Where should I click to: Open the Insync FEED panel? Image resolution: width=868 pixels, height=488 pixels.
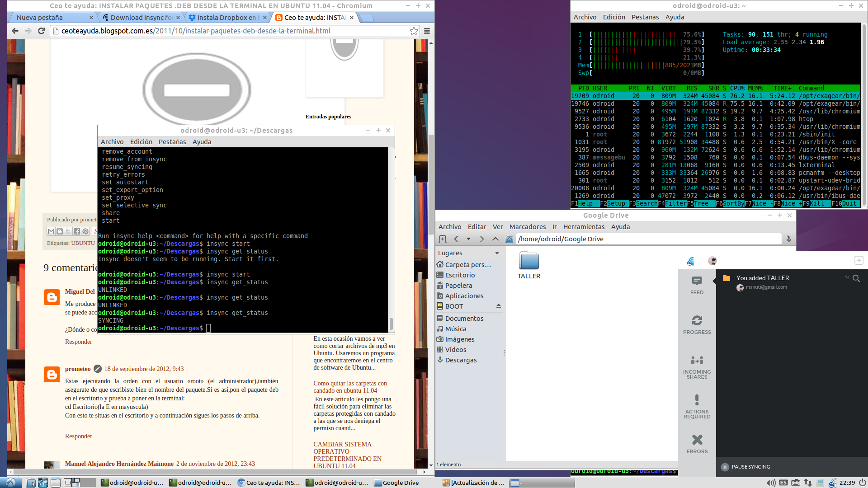(x=697, y=285)
